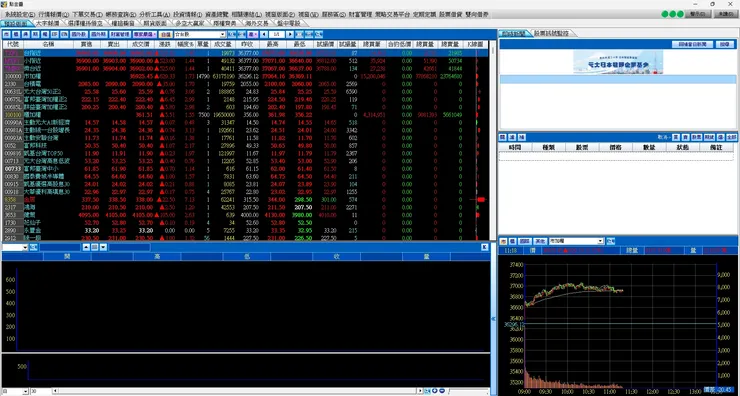740x396 pixels.
Task: Open the 投資情報 menu
Action: click(187, 15)
